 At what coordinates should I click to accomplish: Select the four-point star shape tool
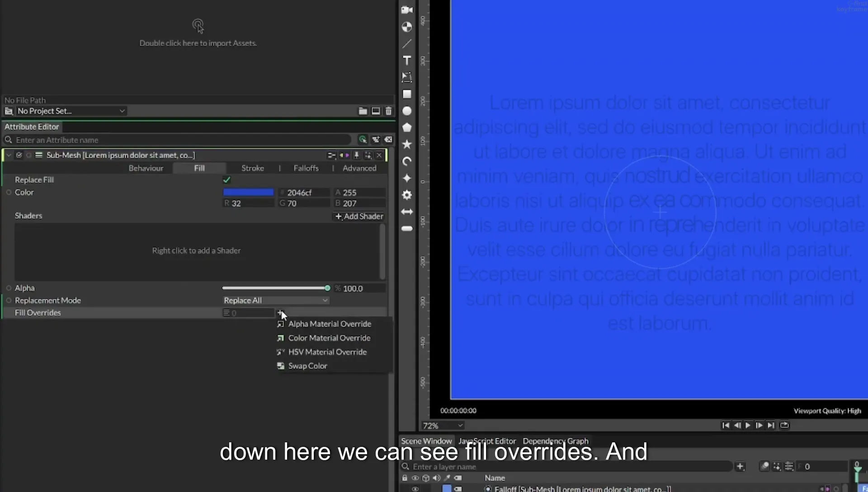coord(407,178)
